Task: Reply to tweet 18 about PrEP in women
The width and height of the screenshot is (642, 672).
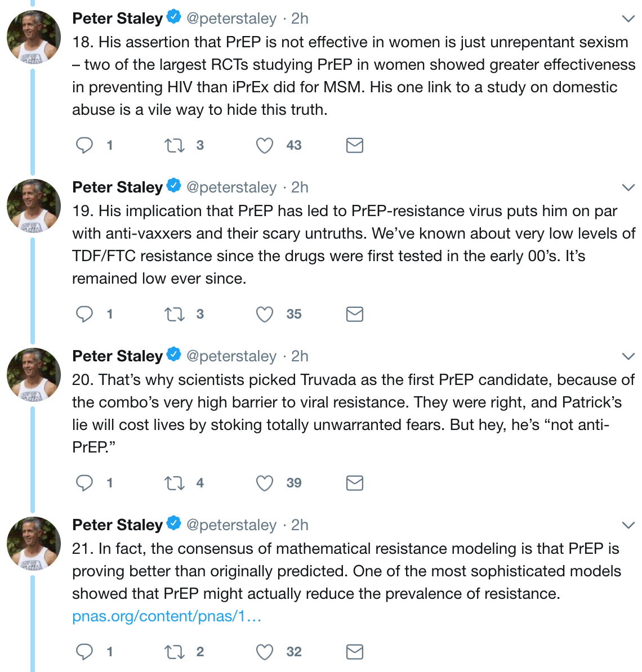Action: [x=84, y=145]
